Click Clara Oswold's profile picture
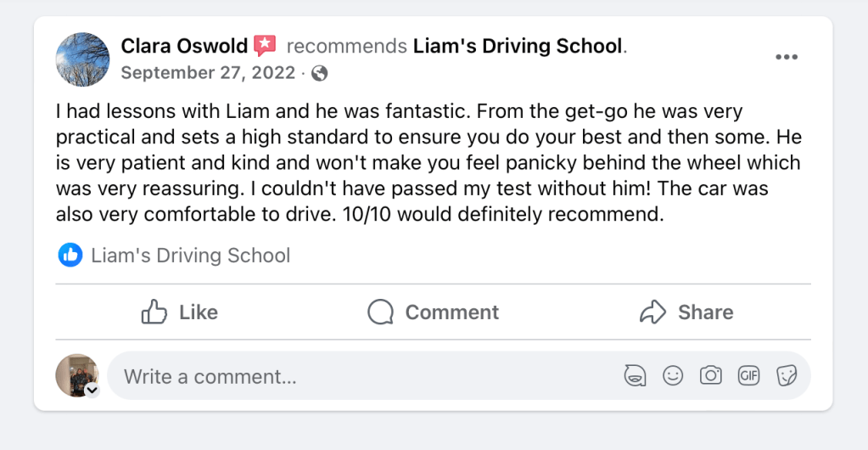The image size is (868, 450). 82,59
